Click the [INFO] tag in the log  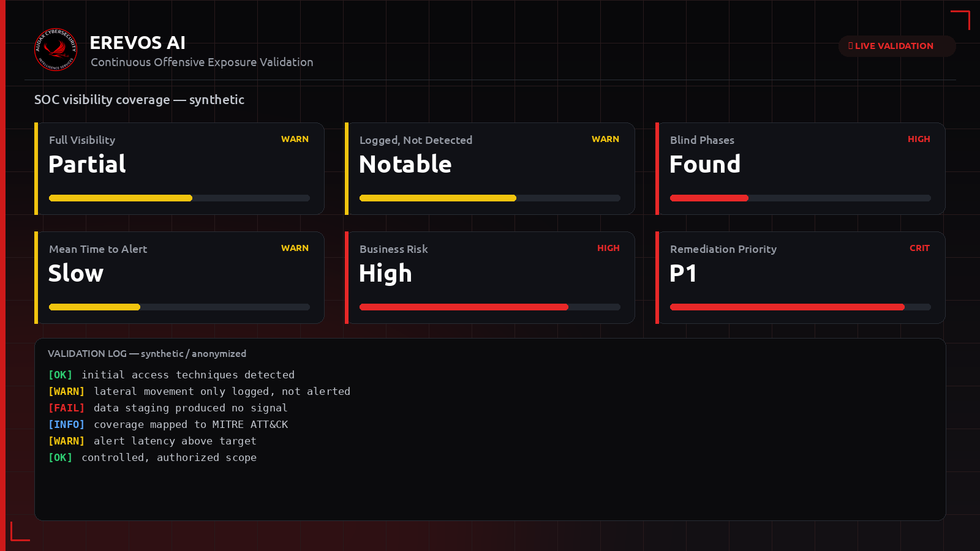pos(66,424)
